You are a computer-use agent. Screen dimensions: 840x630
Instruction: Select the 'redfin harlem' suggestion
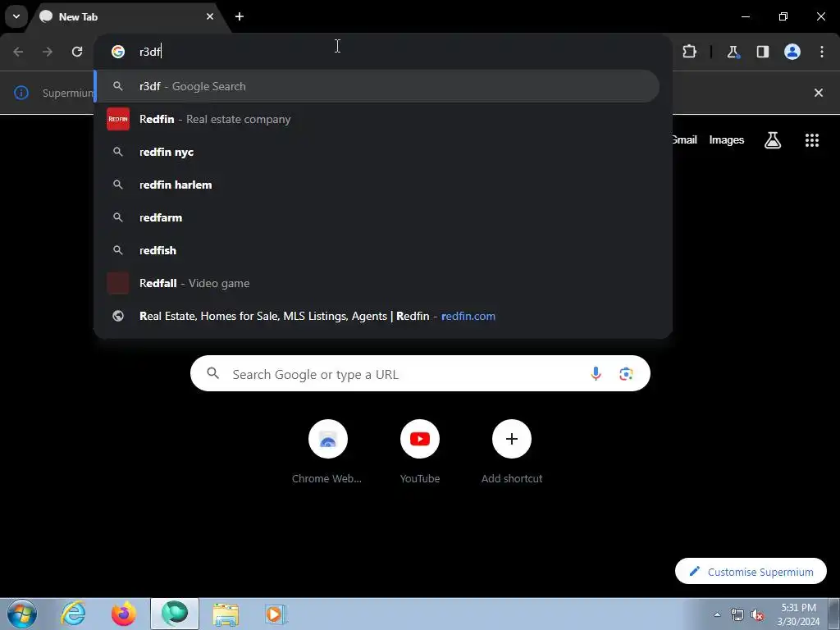coord(377,185)
